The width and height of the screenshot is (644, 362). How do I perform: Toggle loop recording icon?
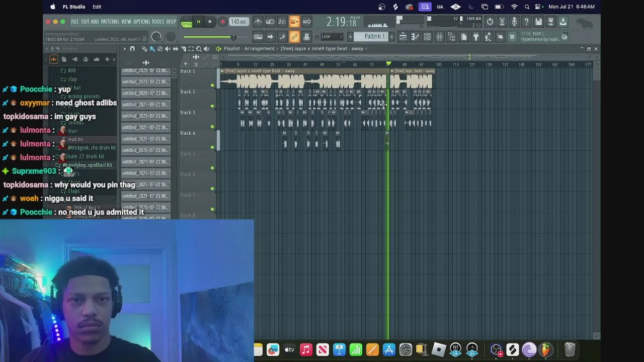point(306,22)
